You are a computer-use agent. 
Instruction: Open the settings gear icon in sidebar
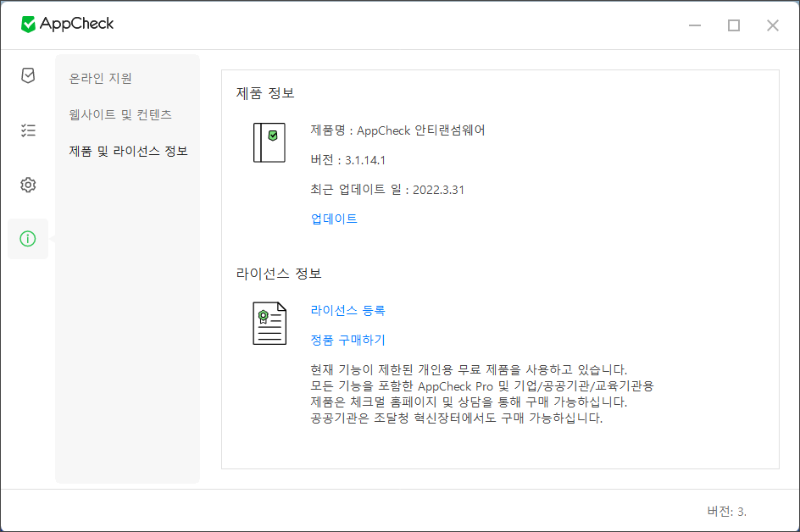(28, 184)
